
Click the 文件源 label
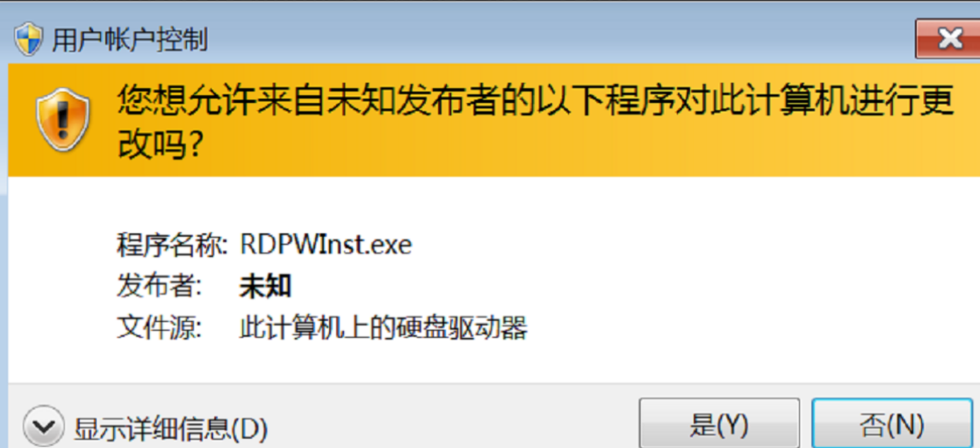pyautogui.click(x=159, y=328)
